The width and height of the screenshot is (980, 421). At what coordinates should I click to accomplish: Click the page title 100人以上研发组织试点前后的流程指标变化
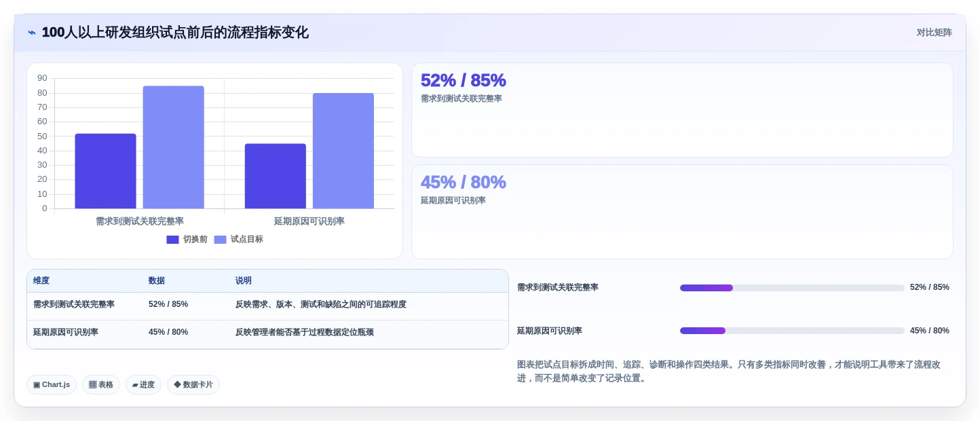(175, 33)
